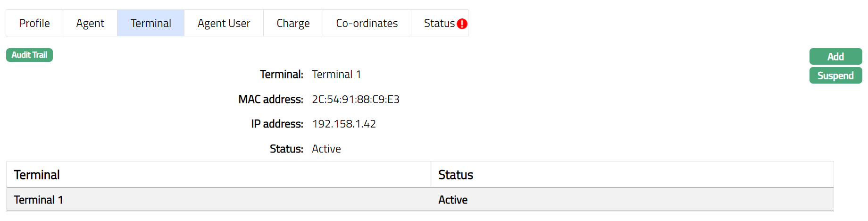Screen dimensions: 868x221
Task: Click the MAC address value 2C:54:91:88:C9:E3
Action: coord(356,99)
